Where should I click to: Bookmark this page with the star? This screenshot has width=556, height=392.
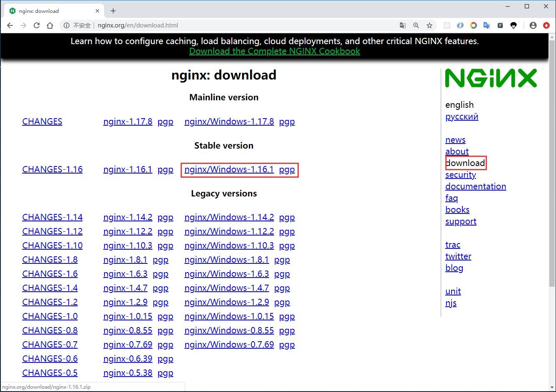[x=429, y=25]
